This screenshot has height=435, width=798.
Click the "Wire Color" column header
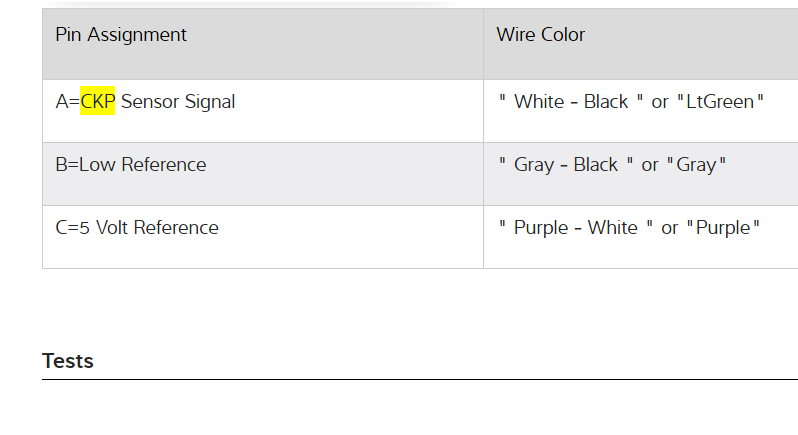click(540, 35)
